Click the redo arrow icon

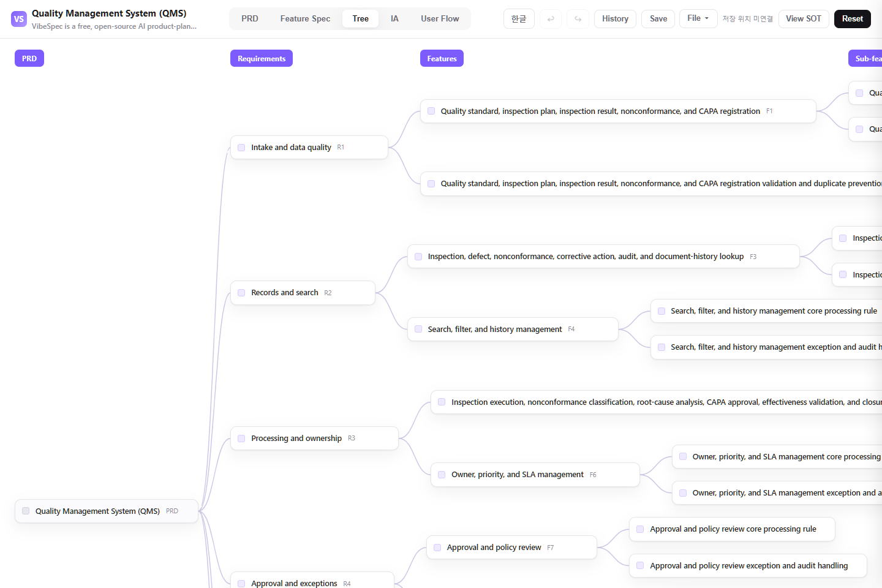578,19
